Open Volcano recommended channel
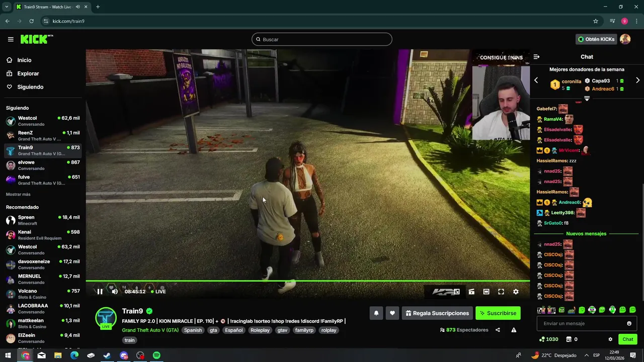Viewport: 644px width, 362px height. click(x=43, y=294)
